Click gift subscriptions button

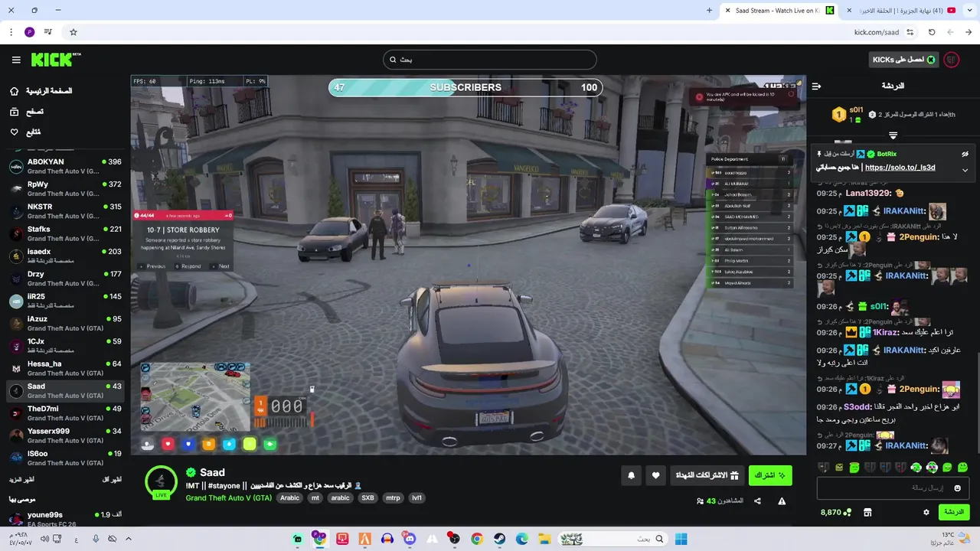[707, 476]
